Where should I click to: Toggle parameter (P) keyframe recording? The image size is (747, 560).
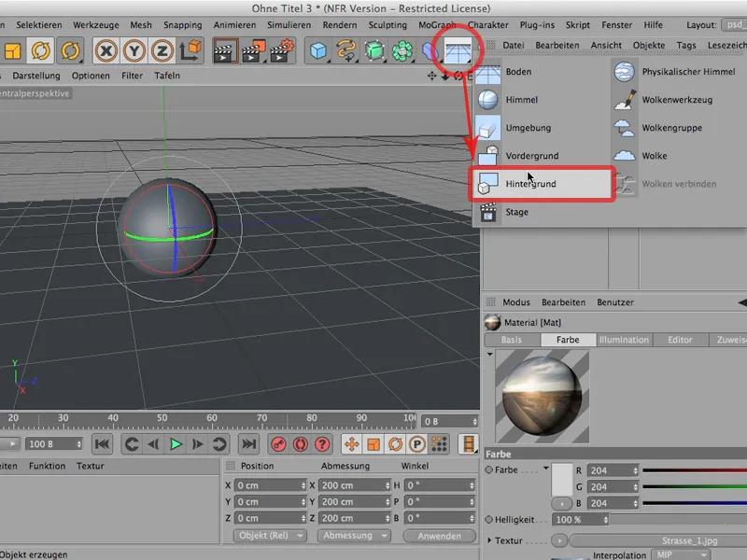417,444
